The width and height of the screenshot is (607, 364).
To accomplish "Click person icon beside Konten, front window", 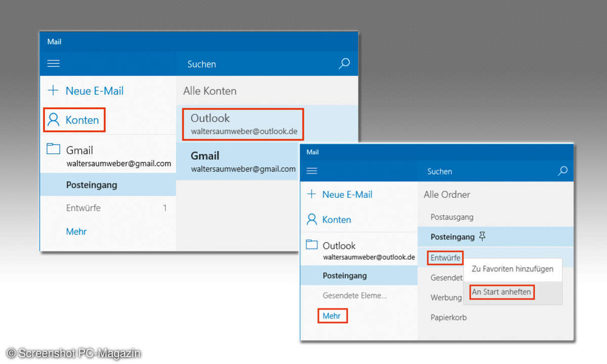I will (312, 219).
